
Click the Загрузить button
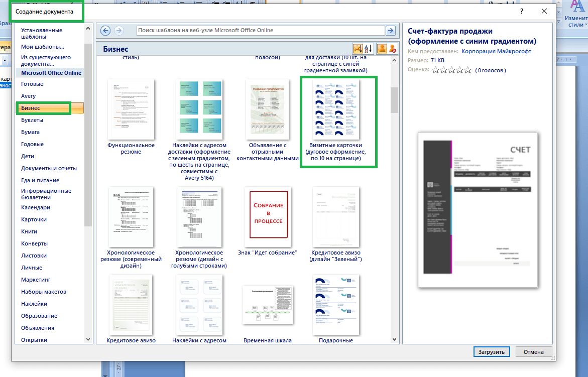pyautogui.click(x=492, y=351)
